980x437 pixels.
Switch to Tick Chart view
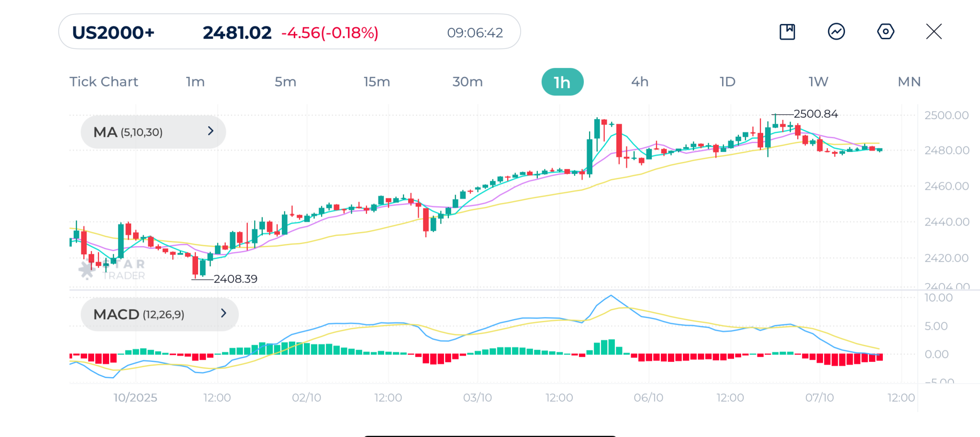pyautogui.click(x=104, y=82)
